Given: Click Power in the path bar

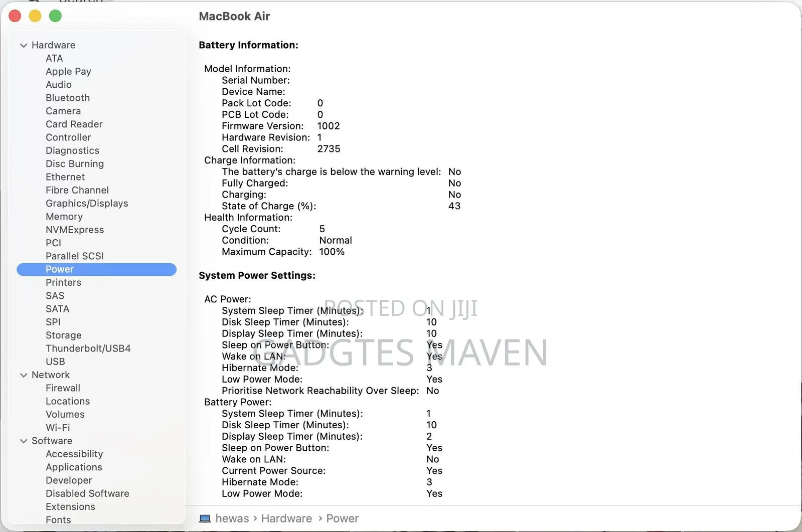Looking at the screenshot, I should pos(342,518).
